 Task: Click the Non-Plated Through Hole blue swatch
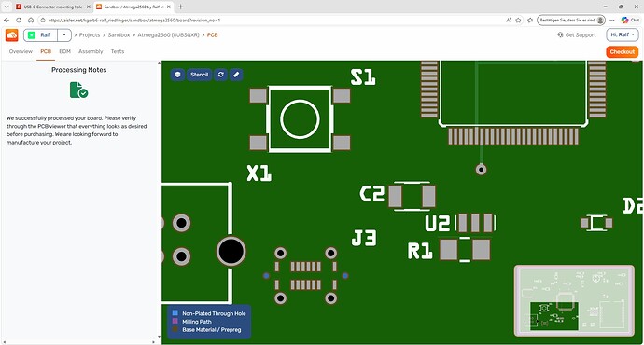pos(175,313)
